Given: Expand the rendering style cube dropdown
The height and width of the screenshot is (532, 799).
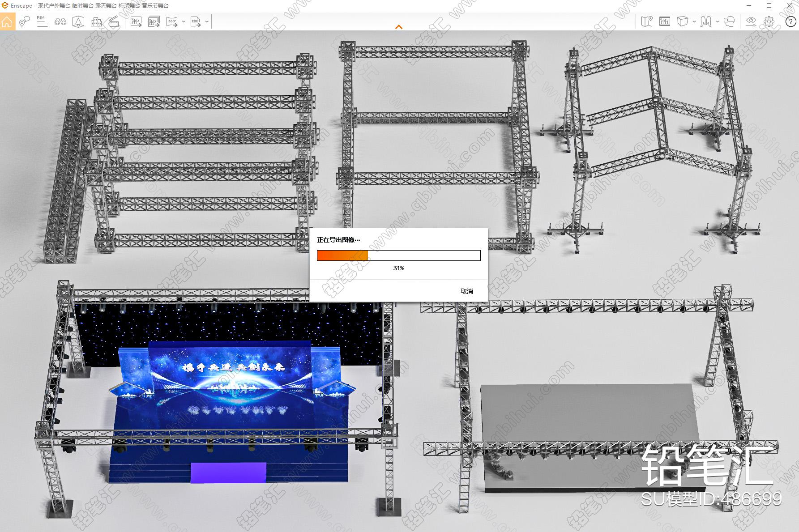Looking at the screenshot, I should click(694, 21).
